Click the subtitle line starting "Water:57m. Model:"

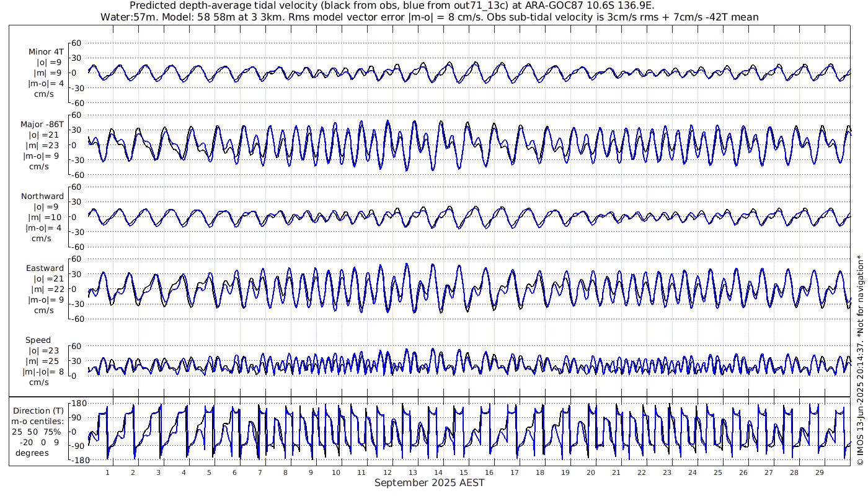pyautogui.click(x=429, y=17)
